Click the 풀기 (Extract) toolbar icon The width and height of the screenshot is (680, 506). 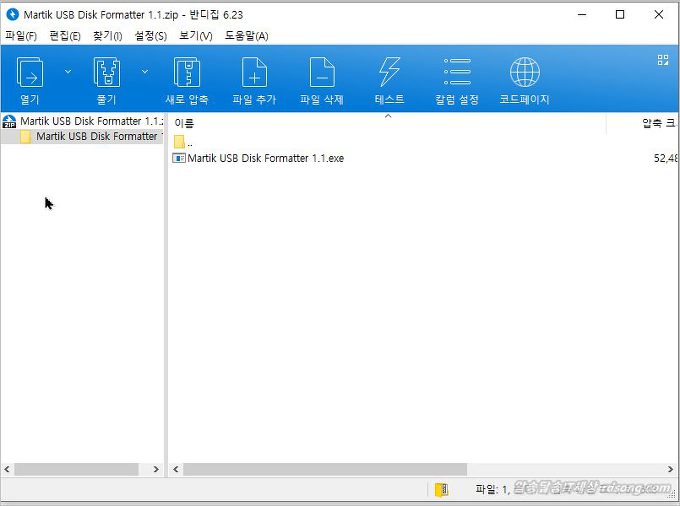(x=107, y=73)
